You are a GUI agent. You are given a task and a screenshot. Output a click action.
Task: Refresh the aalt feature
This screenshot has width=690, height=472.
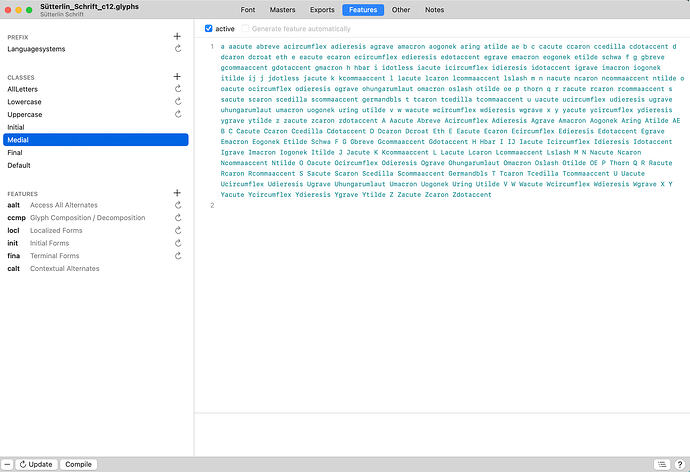click(178, 205)
